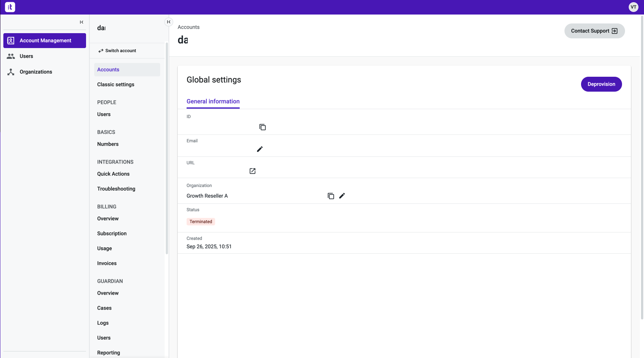
Task: Edit the account Email
Action: pyautogui.click(x=260, y=149)
